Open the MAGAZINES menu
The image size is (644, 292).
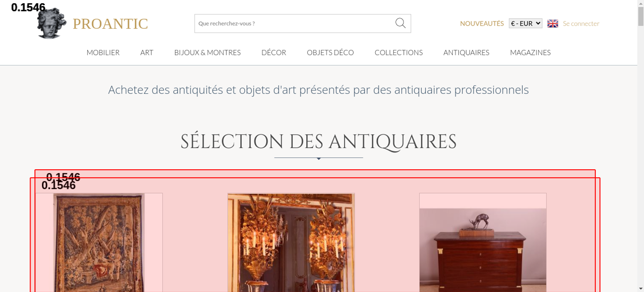click(530, 52)
